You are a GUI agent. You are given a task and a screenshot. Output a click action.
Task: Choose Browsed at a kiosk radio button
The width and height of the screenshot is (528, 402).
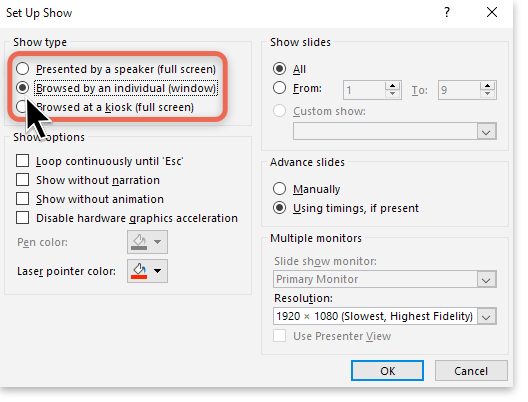coord(21,107)
